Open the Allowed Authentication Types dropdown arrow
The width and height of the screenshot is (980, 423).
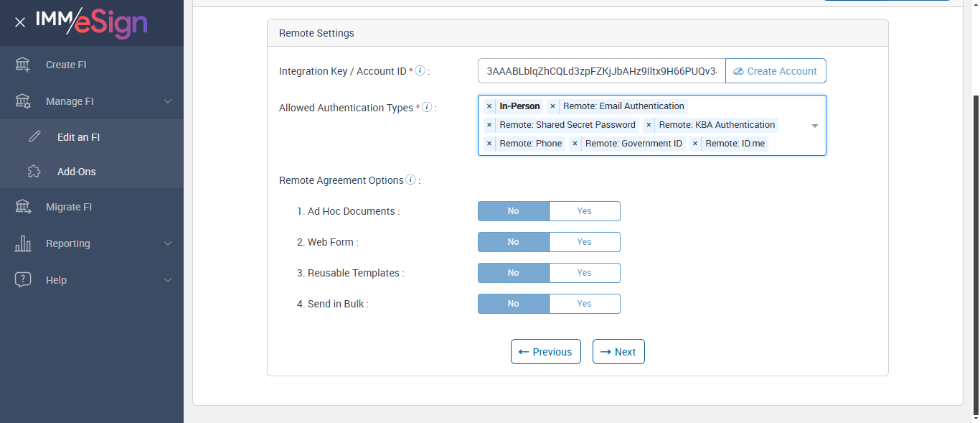(815, 126)
